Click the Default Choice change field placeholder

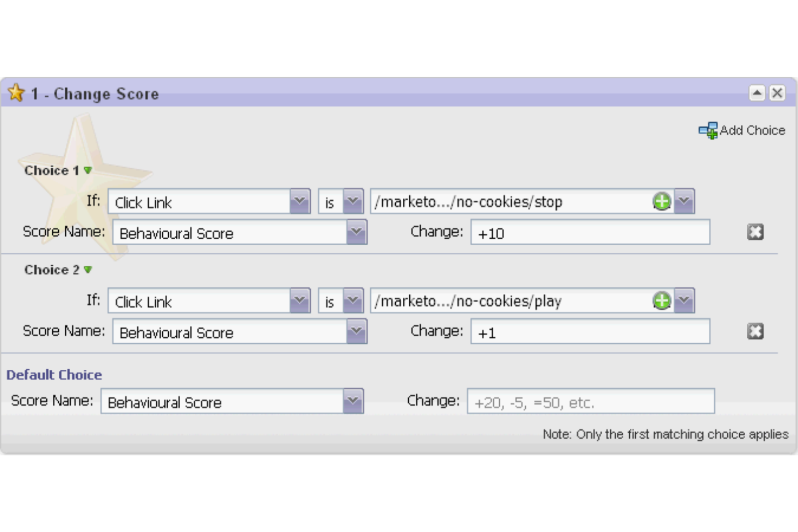(x=590, y=401)
